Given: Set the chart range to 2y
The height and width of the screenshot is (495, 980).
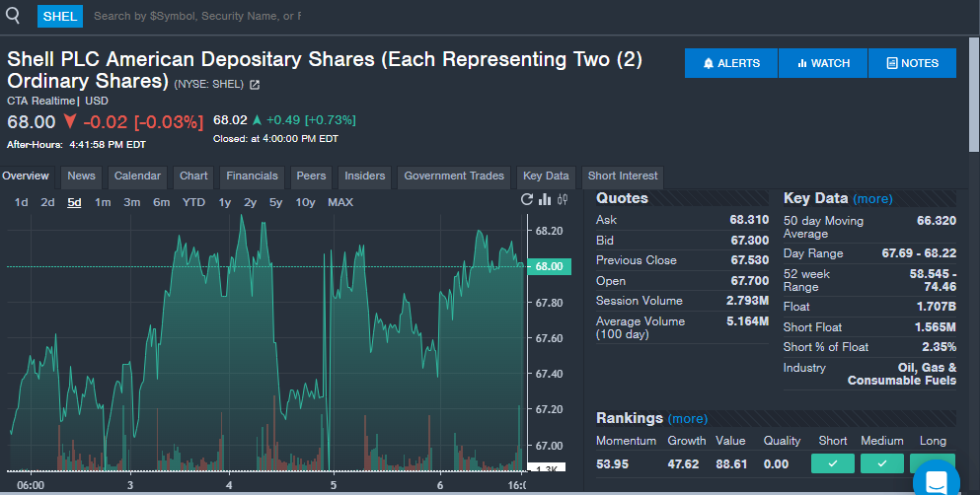Looking at the screenshot, I should click(x=250, y=202).
